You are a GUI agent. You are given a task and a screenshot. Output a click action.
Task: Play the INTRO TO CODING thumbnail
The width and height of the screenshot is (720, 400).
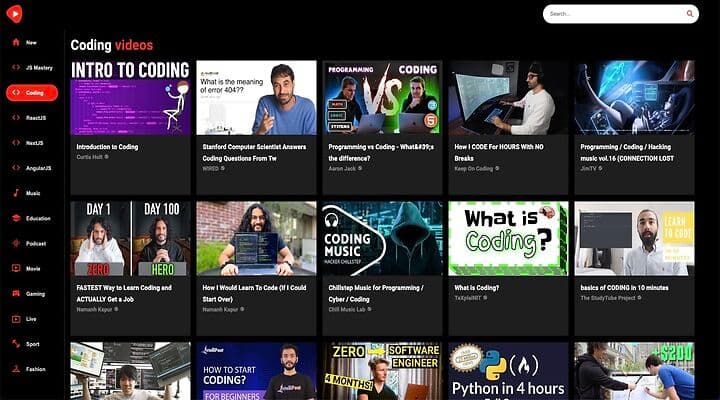click(x=130, y=98)
